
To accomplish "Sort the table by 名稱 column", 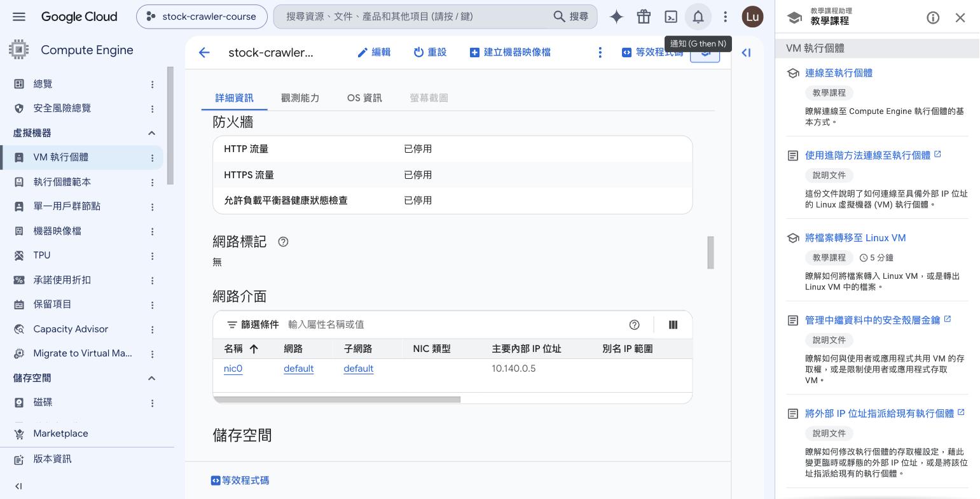I will click(241, 349).
